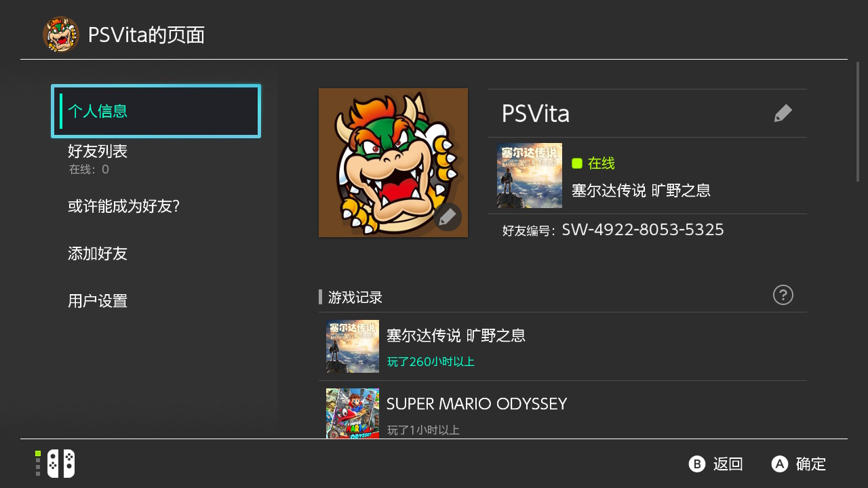Image resolution: width=868 pixels, height=488 pixels.
Task: Click the Bowser user icon in header
Action: pos(61,35)
